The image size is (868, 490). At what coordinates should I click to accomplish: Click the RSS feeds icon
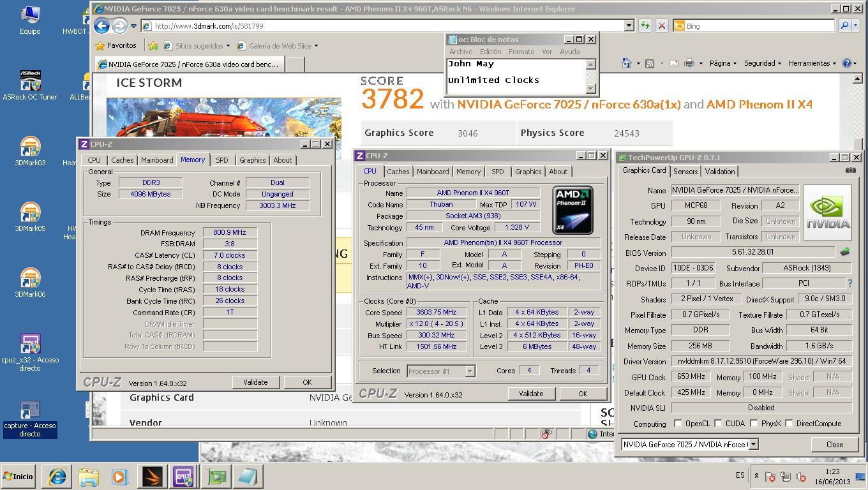point(650,63)
